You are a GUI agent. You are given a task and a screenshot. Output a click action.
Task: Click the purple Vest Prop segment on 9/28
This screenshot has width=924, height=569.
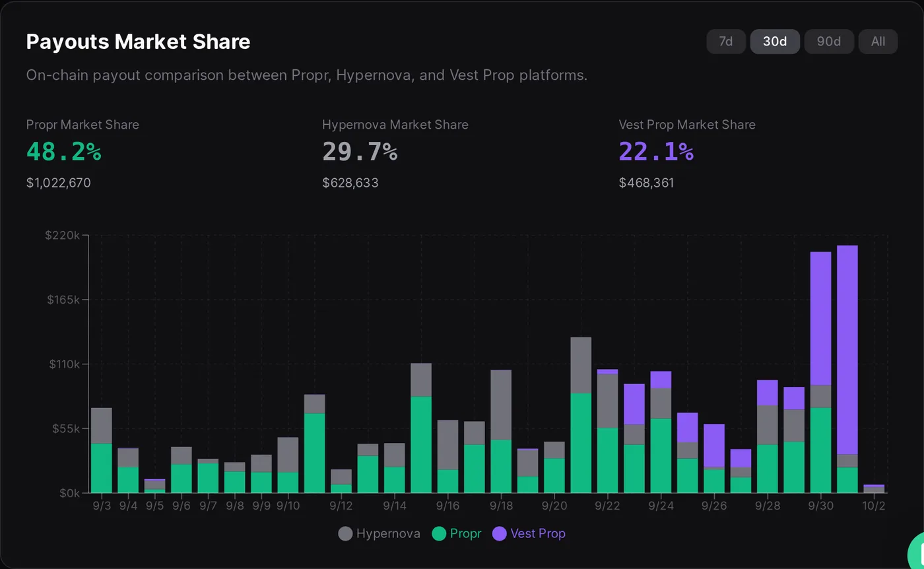coord(768,393)
